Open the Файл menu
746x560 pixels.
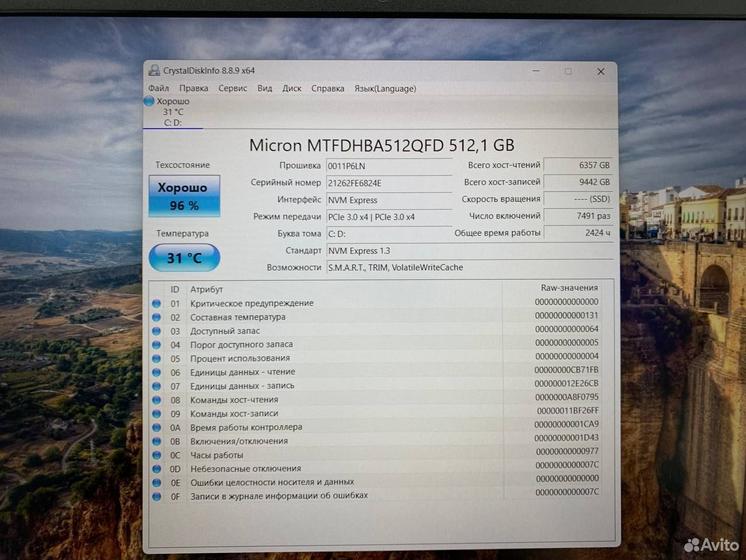tap(158, 88)
